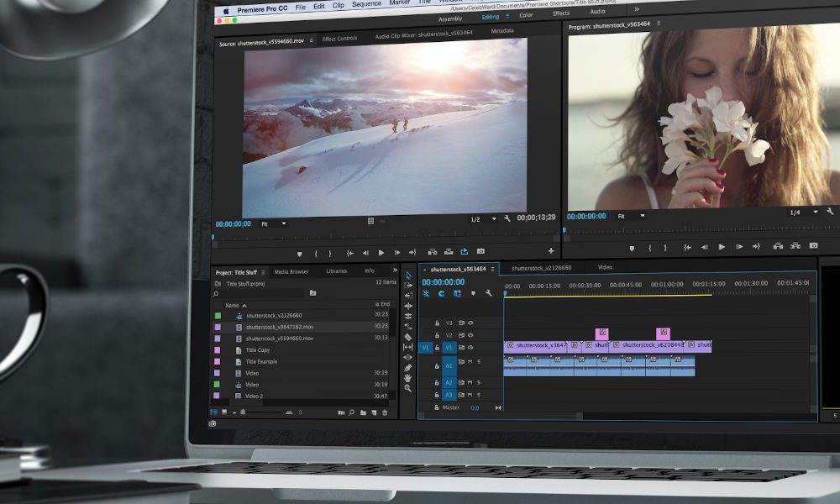The image size is (840, 504).
Task: Open the Clip menu
Action: pos(338,5)
